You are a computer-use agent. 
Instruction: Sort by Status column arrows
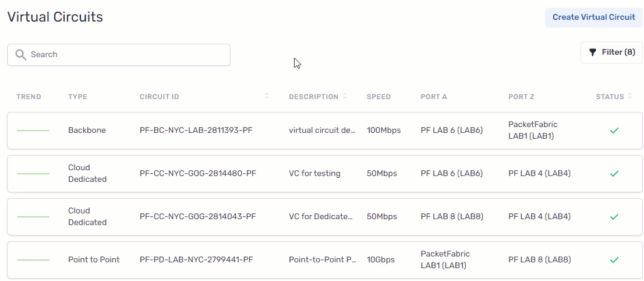click(x=631, y=96)
